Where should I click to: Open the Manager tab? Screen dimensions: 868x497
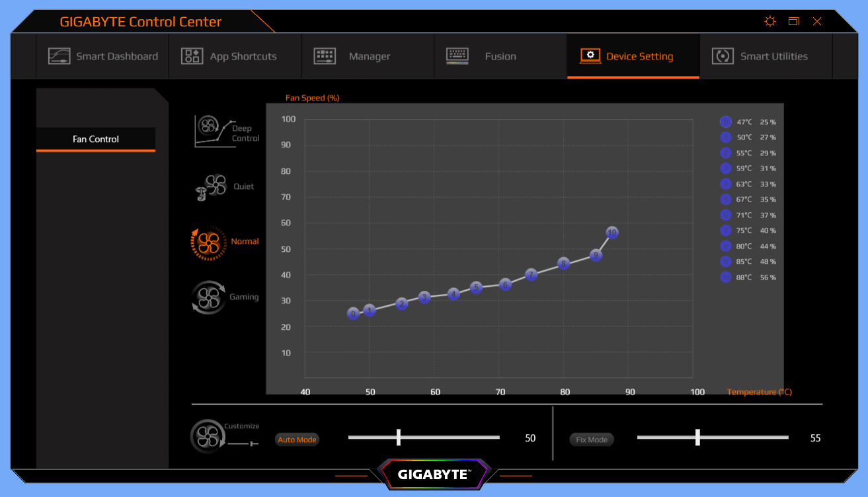click(368, 56)
